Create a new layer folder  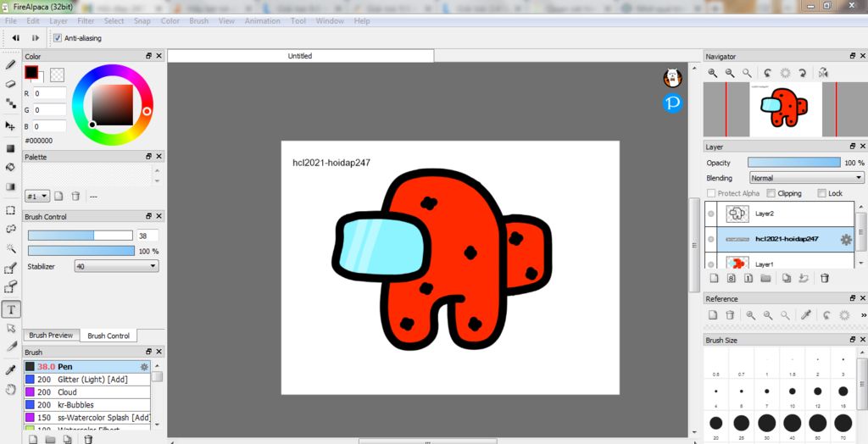(x=765, y=278)
